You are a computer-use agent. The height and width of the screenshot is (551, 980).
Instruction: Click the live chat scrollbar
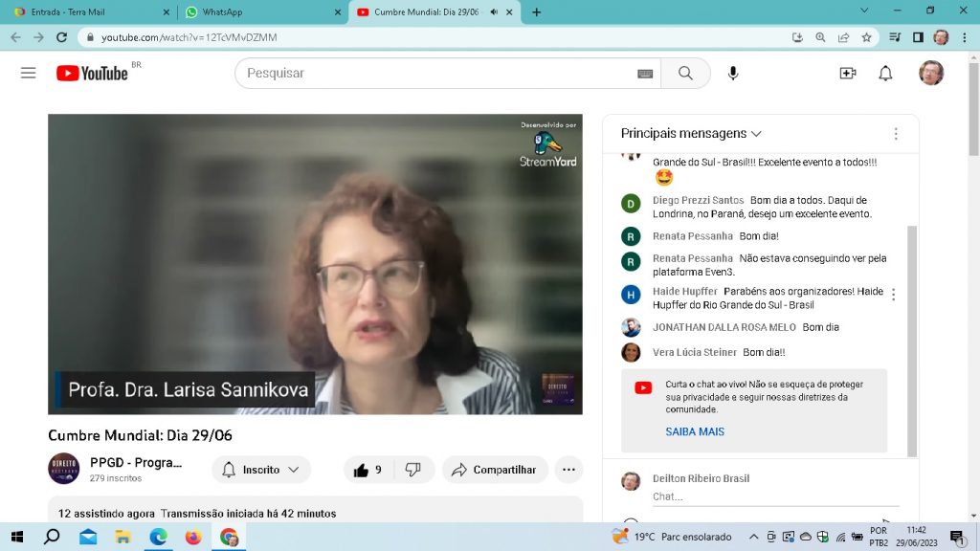pos(912,335)
